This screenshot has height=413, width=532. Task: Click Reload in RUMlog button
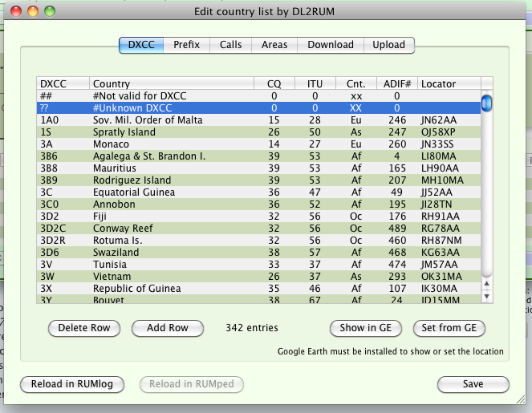pyautogui.click(x=72, y=384)
